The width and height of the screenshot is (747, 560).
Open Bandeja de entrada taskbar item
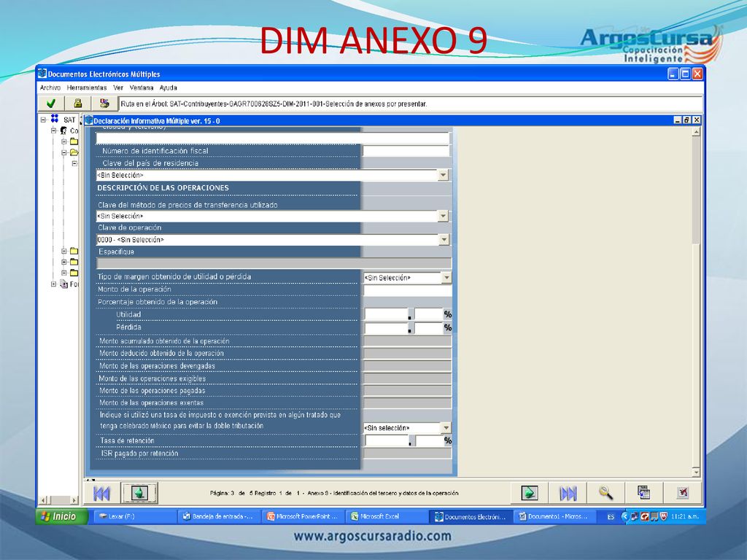[x=218, y=516]
